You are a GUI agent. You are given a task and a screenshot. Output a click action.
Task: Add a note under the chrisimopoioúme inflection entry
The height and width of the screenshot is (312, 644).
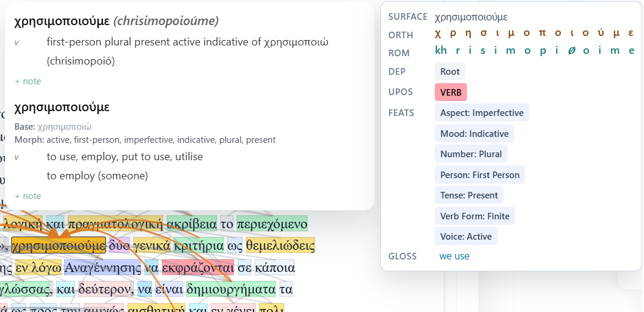coord(28,81)
